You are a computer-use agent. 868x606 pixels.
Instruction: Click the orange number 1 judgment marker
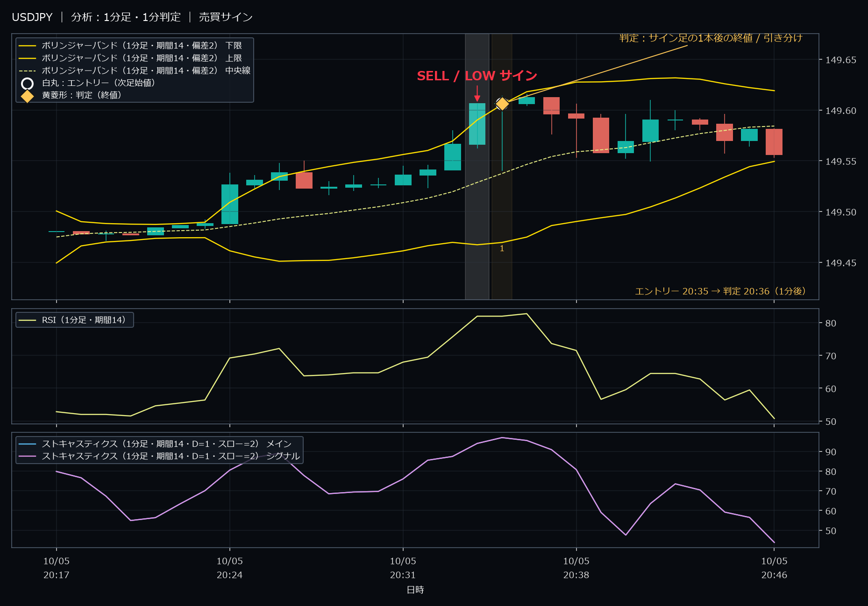click(502, 248)
